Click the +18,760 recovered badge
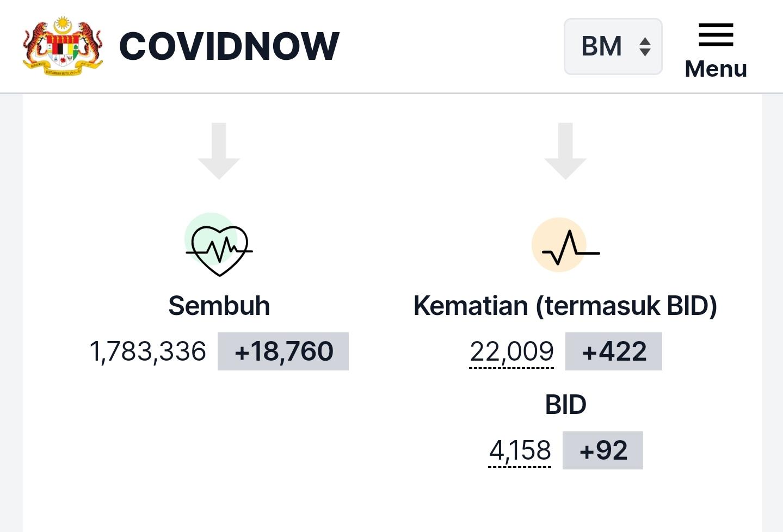This screenshot has height=532, width=783. click(283, 351)
